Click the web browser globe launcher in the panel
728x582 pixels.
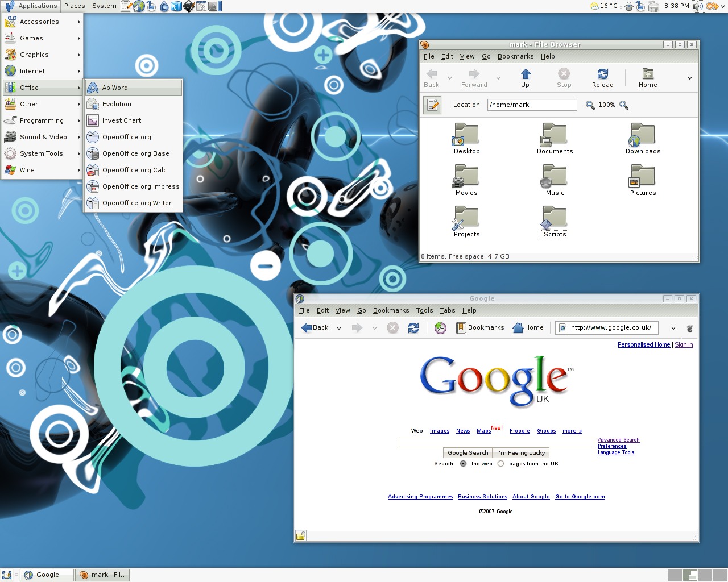point(139,6)
